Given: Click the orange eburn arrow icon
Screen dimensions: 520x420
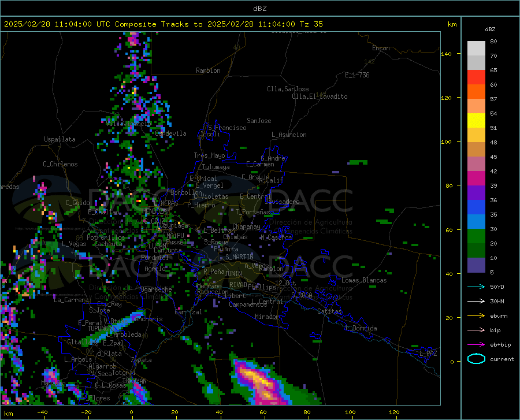Looking at the screenshot, I should coord(476,316).
